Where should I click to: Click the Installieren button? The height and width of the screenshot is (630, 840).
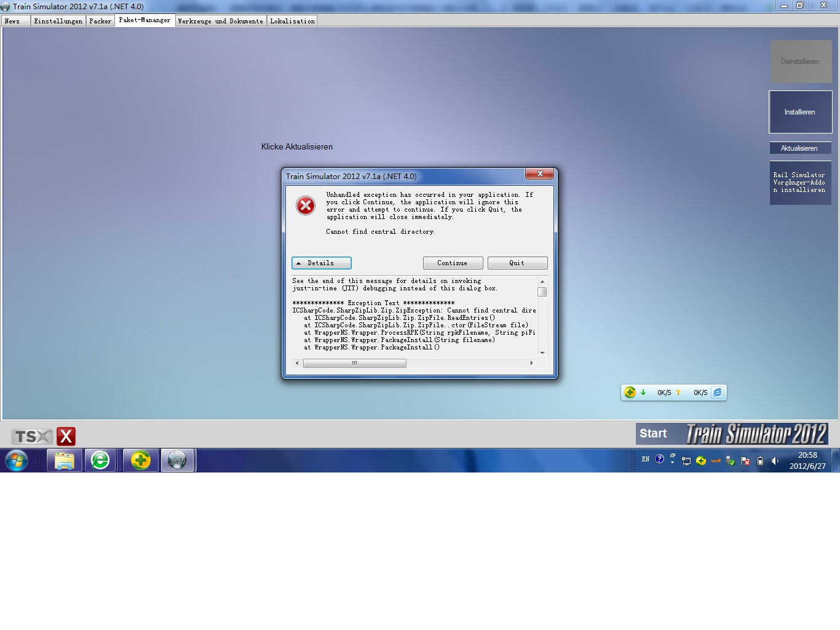click(x=800, y=112)
